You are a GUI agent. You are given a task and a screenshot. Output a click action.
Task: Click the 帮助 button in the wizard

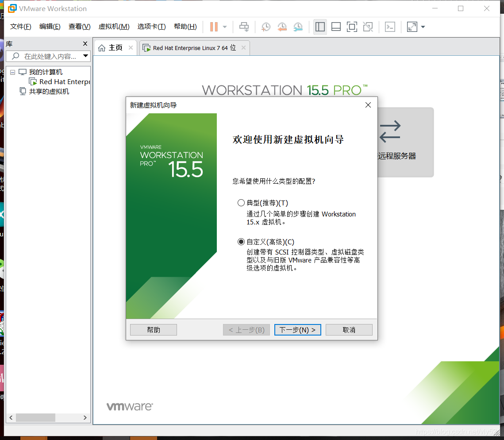click(x=153, y=330)
